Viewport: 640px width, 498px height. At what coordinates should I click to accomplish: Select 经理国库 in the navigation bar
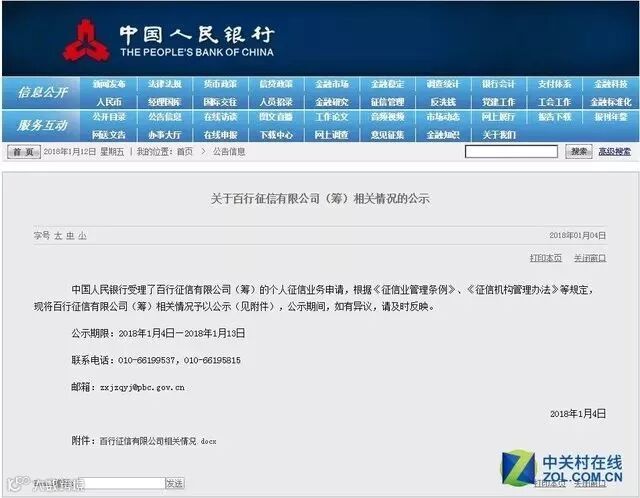coord(164,102)
